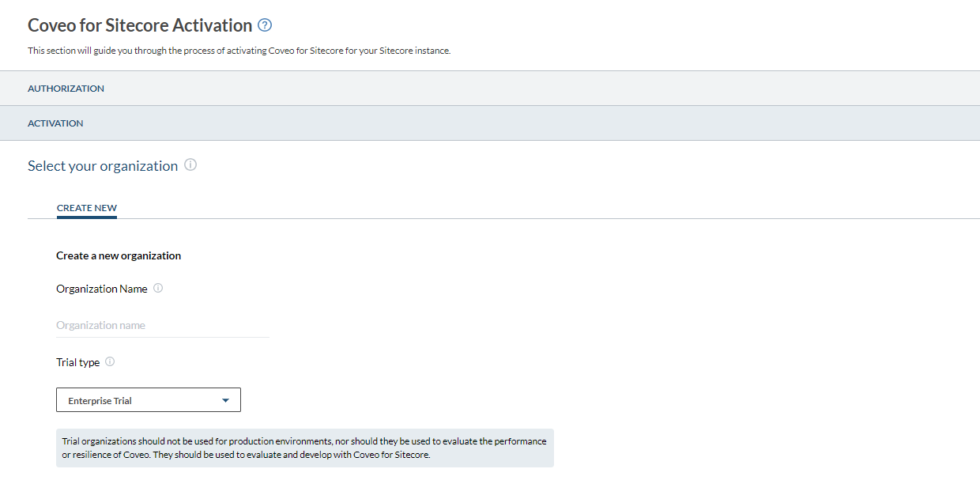
Task: Click the activation guide description text
Action: [x=239, y=51]
